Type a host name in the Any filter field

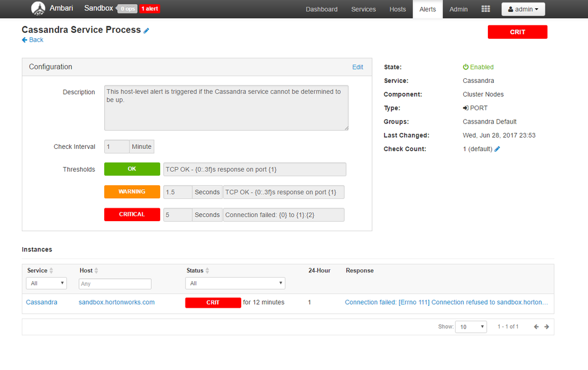pos(115,283)
